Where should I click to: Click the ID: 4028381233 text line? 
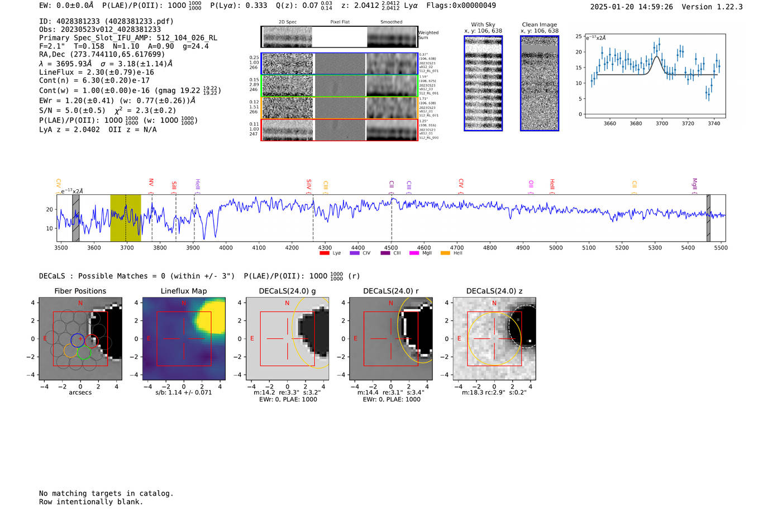[106, 21]
